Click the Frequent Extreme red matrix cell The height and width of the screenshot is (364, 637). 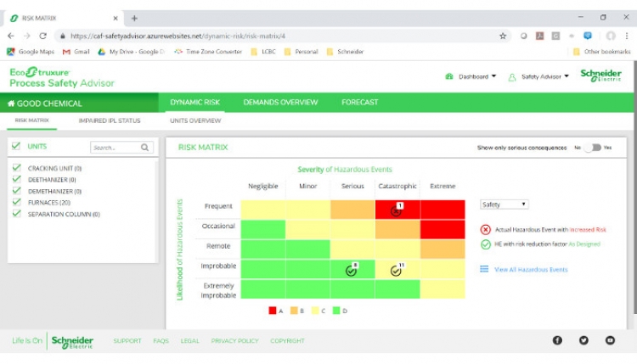pos(443,210)
